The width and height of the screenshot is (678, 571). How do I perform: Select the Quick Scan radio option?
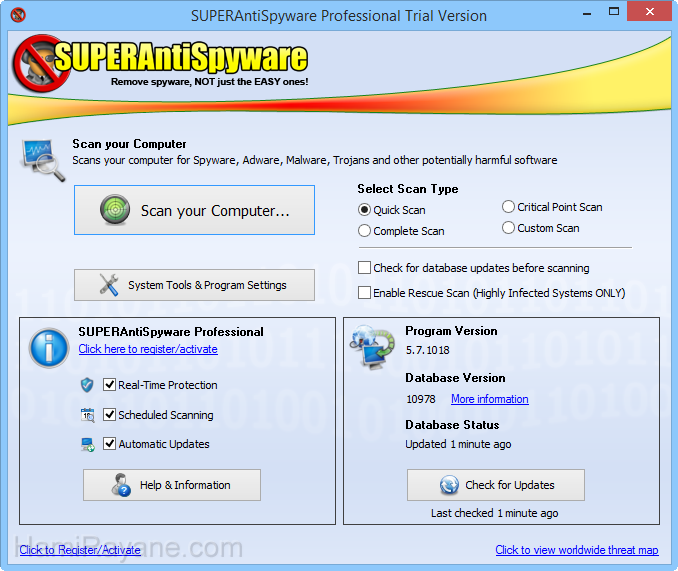tap(365, 210)
